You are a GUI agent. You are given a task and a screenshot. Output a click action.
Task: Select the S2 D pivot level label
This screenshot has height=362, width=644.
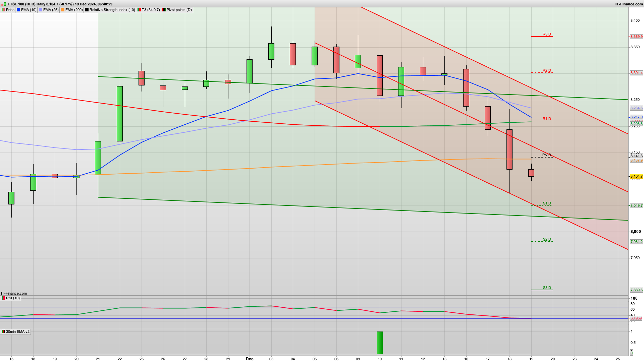547,240
